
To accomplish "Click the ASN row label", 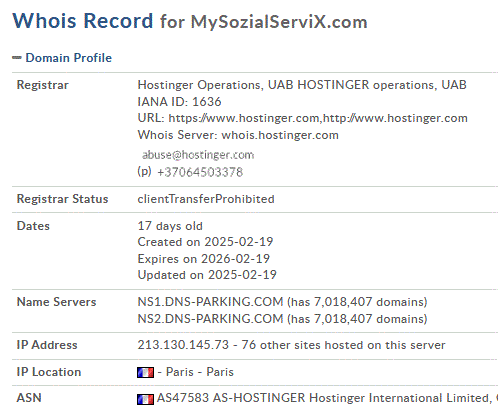I will pyautogui.click(x=29, y=398).
